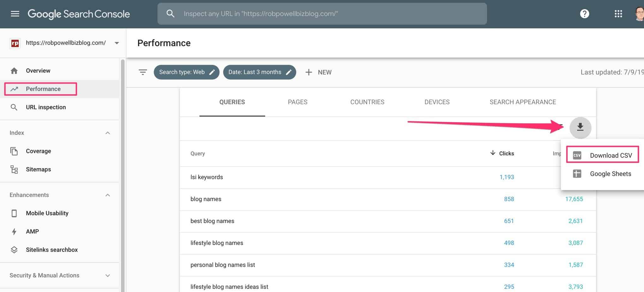Click the search magnifier in the URL inspect bar
This screenshot has height=292, width=644.
point(170,14)
